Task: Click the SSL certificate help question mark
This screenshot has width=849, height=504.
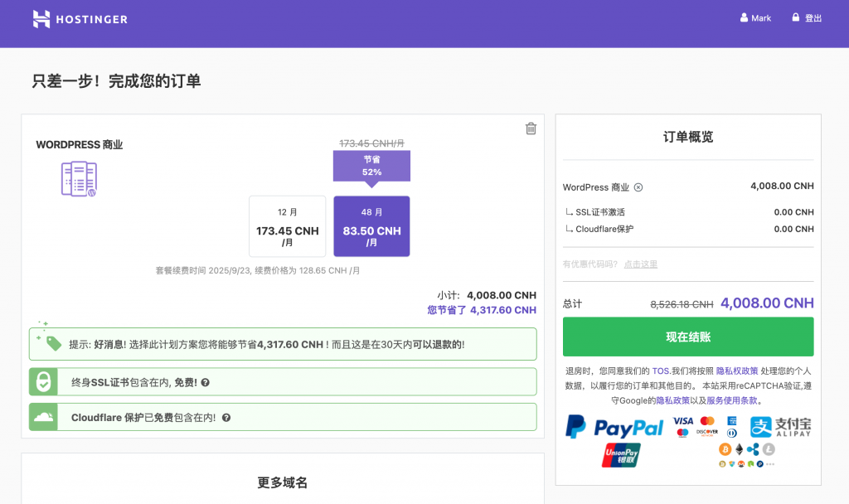Action: click(x=205, y=382)
